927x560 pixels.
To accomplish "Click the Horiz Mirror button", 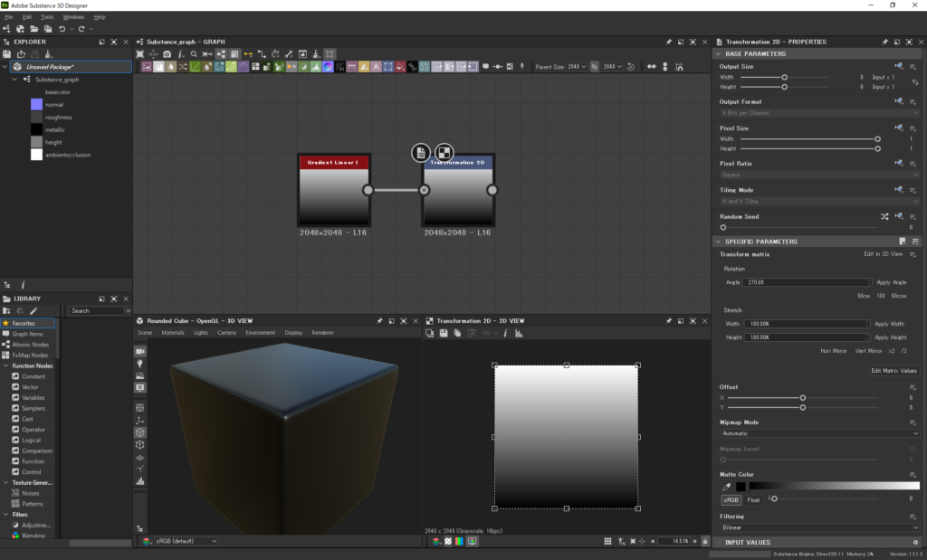I will tap(834, 351).
